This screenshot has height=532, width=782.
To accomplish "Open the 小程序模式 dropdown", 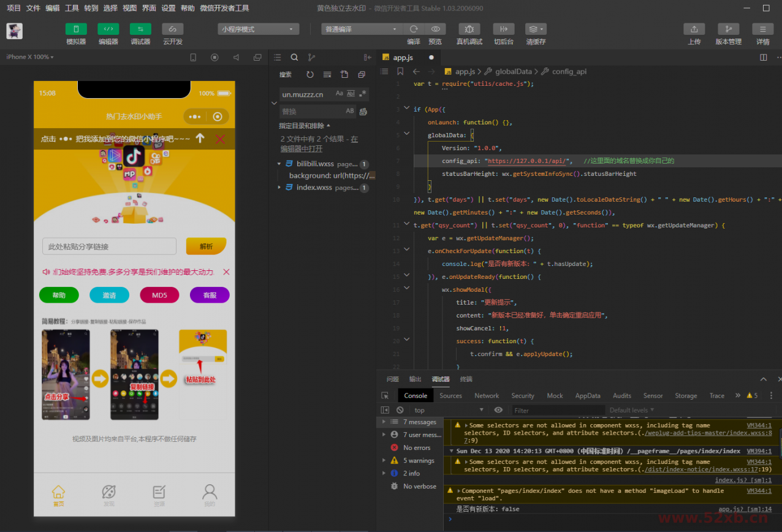I will point(258,29).
